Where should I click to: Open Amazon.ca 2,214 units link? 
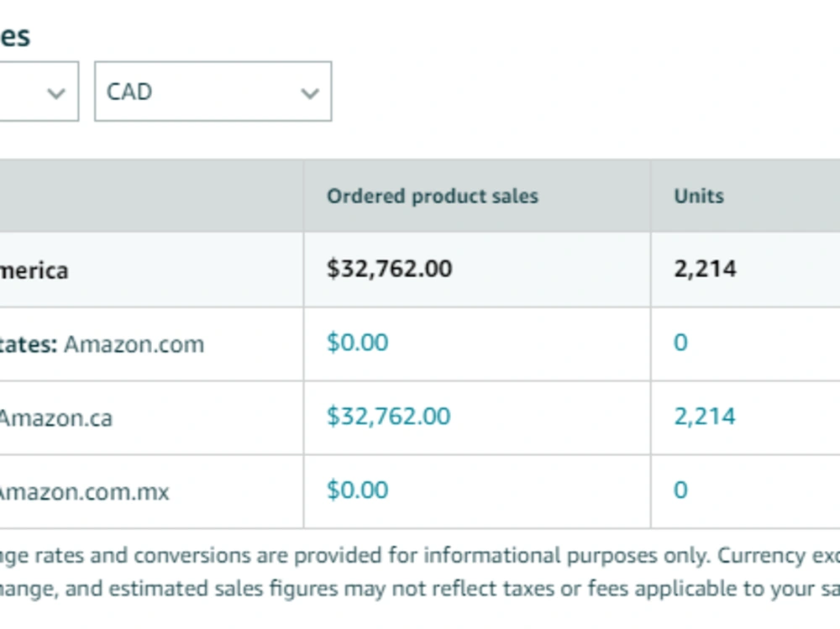(x=705, y=417)
